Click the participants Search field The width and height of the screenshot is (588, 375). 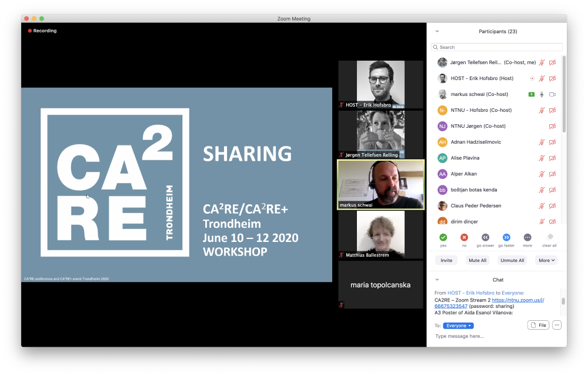click(497, 47)
